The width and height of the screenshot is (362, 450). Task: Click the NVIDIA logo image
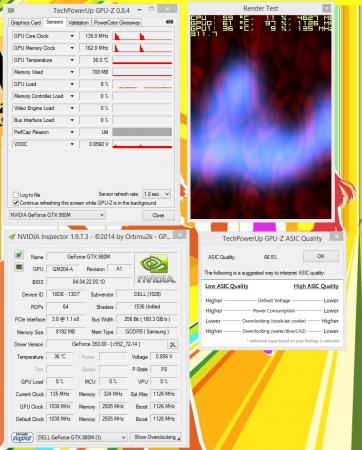point(156,268)
